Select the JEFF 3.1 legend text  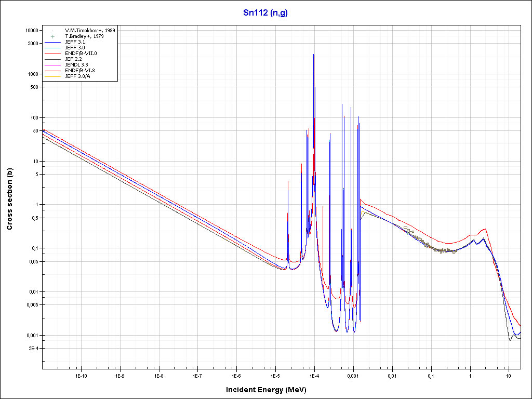[x=75, y=42]
